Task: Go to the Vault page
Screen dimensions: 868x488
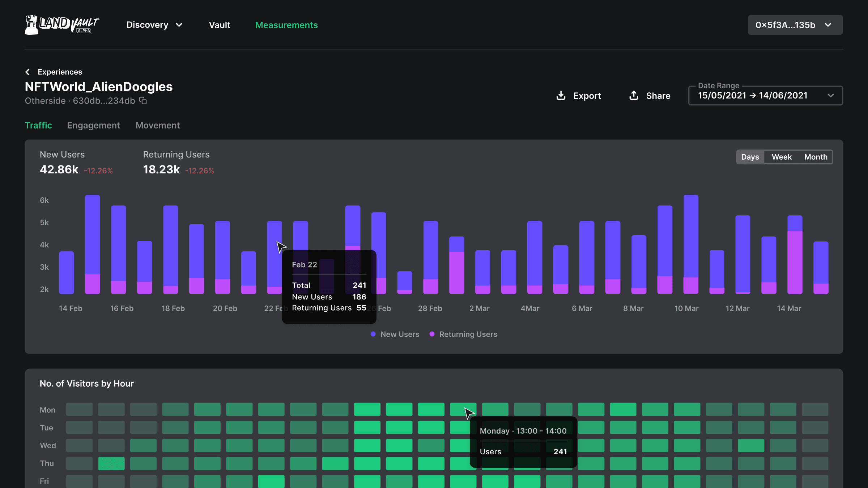Action: 220,25
